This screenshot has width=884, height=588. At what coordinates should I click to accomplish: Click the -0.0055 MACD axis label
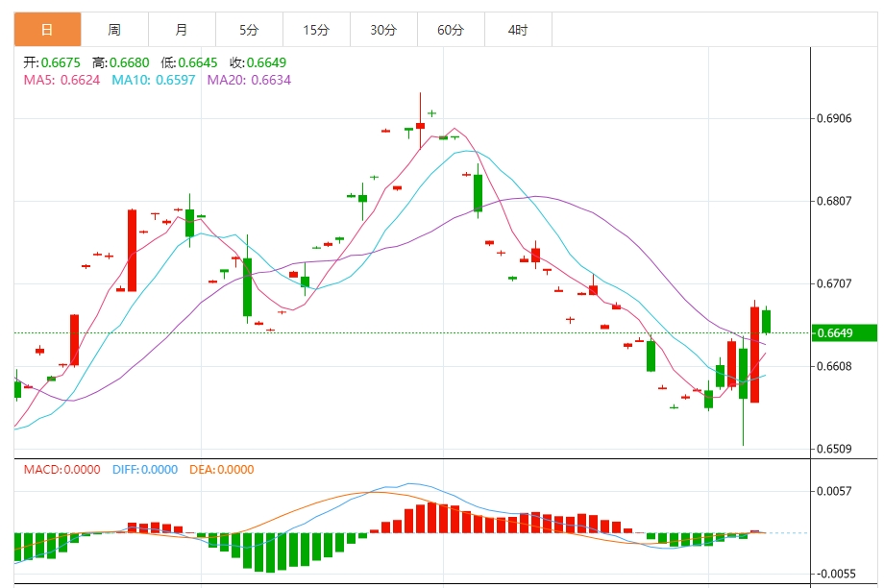click(834, 574)
